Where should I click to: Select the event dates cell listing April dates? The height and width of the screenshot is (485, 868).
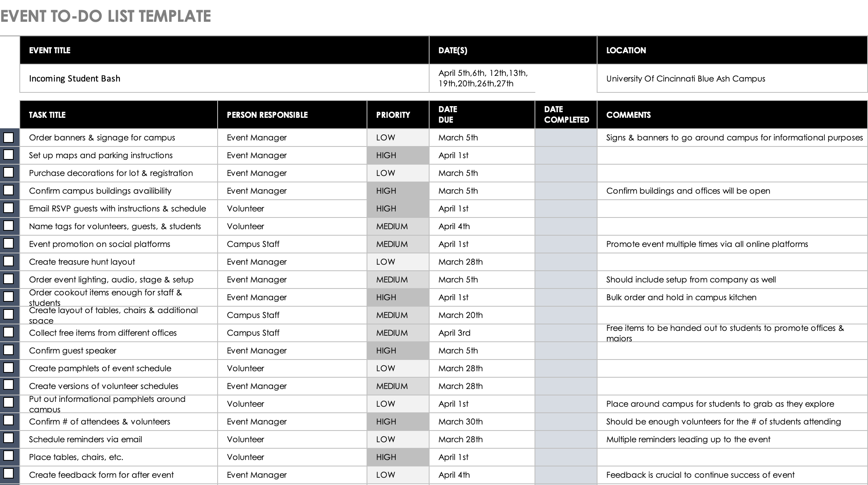click(482, 78)
